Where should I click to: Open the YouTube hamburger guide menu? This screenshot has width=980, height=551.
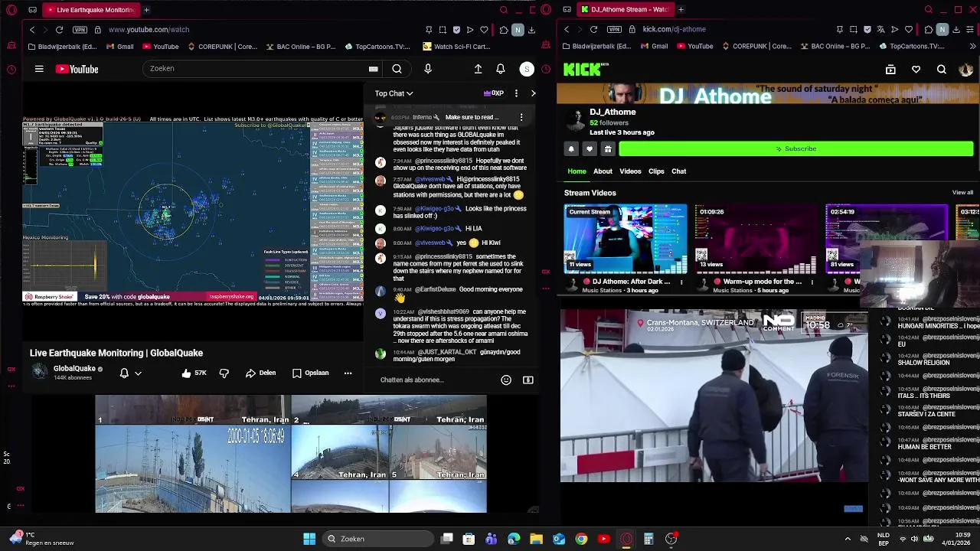point(39,69)
